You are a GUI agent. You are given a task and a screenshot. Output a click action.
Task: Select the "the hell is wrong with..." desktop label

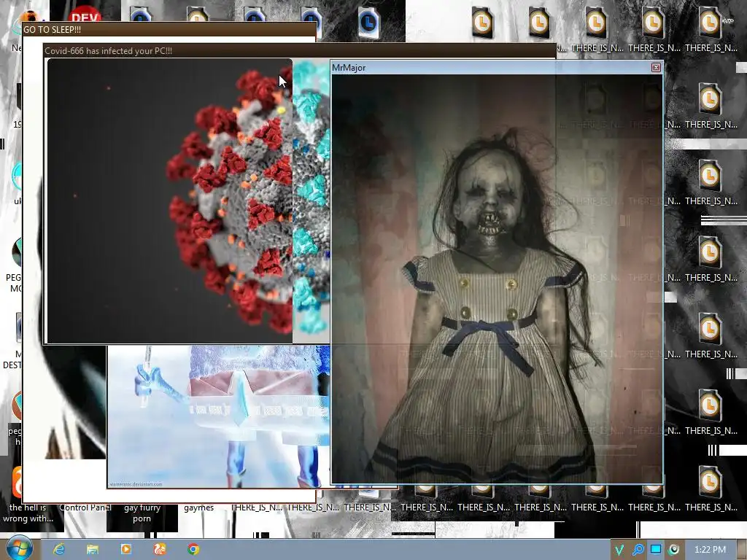click(x=28, y=513)
